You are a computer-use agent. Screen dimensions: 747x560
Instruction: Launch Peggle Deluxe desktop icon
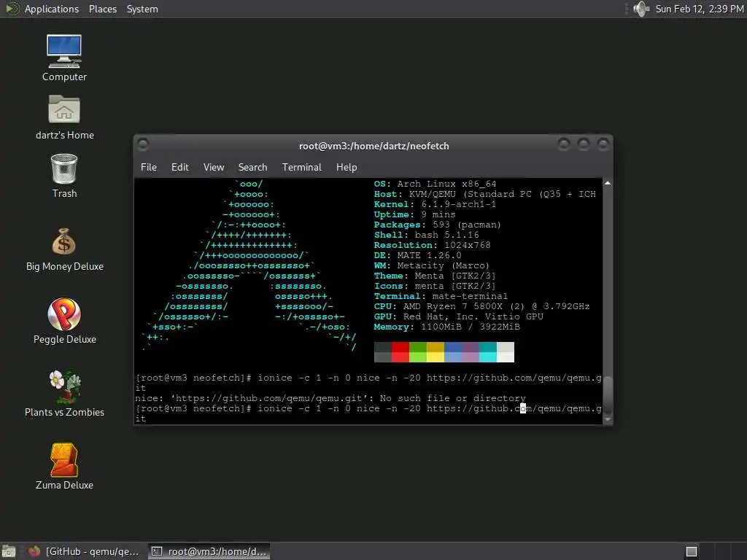[x=64, y=321]
